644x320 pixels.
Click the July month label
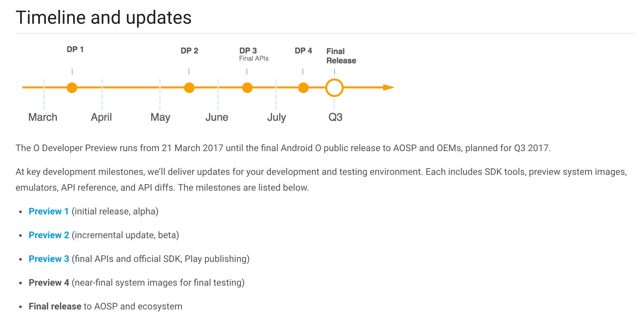[277, 117]
